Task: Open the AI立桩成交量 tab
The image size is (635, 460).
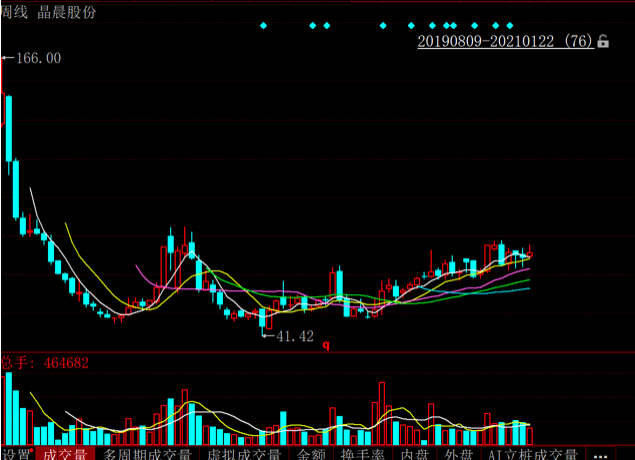Action: (x=533, y=454)
